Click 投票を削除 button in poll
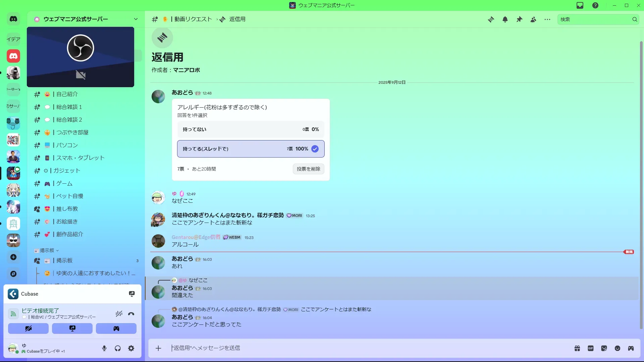Viewport: 644px width, 362px height. click(x=308, y=169)
